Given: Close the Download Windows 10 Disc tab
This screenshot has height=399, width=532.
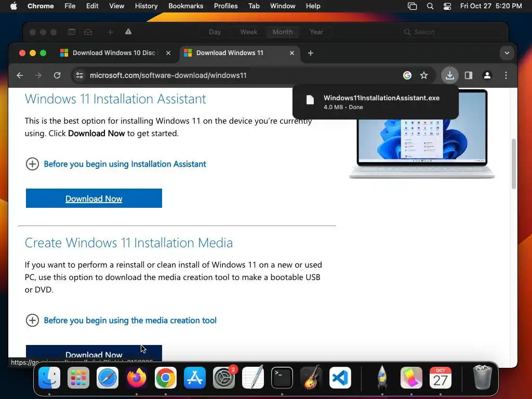Looking at the screenshot, I should pyautogui.click(x=168, y=53).
